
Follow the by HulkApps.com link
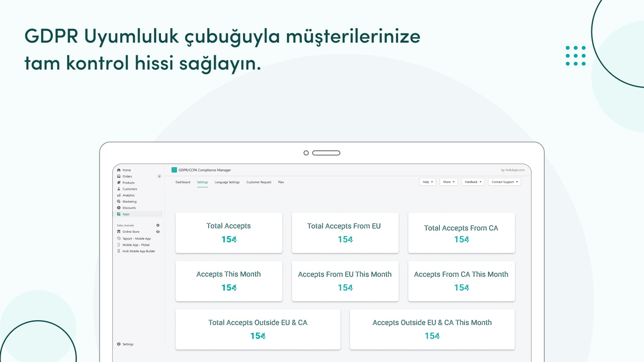tap(513, 170)
